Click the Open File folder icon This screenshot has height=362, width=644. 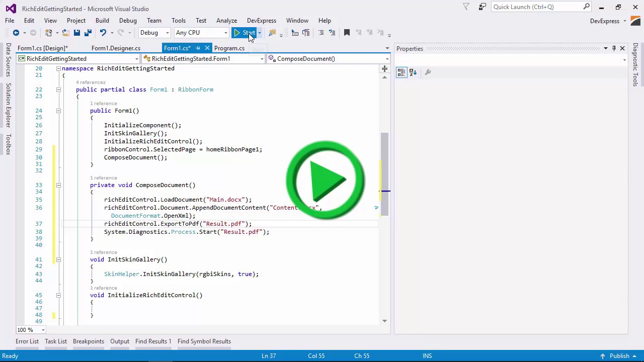click(x=65, y=33)
